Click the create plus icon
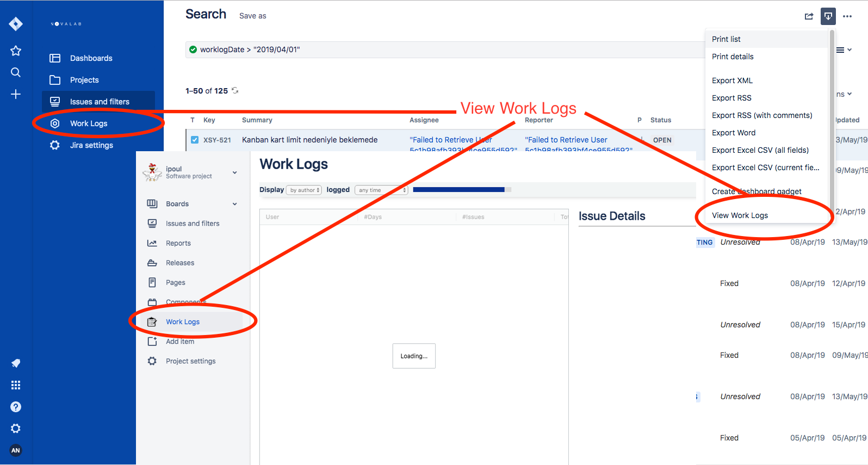868x465 pixels. point(16,94)
